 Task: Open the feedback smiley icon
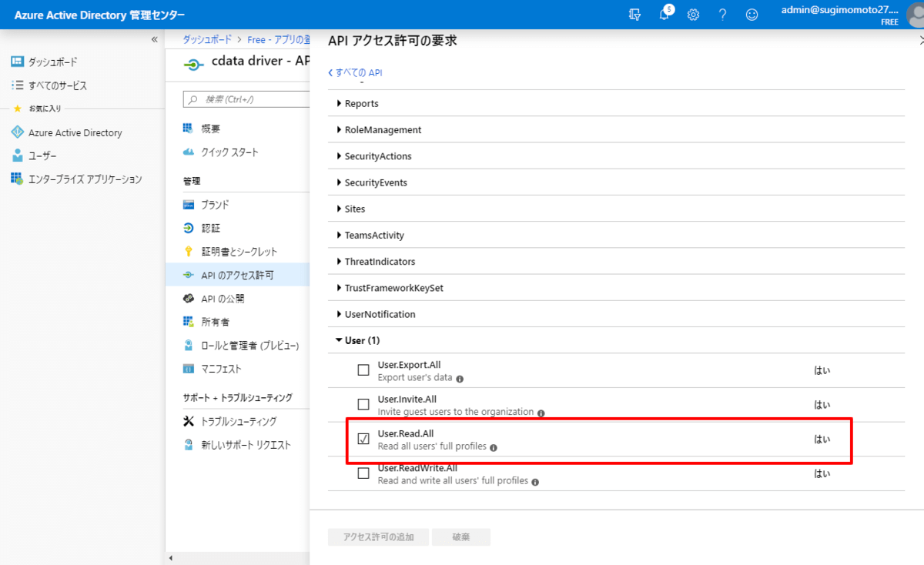click(x=752, y=14)
